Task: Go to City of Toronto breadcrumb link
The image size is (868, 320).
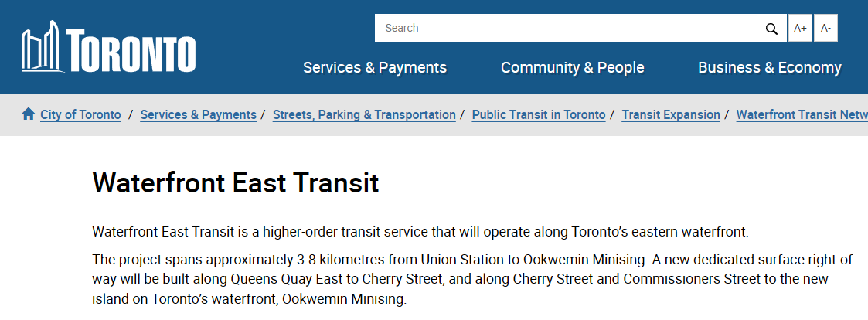Action: point(80,115)
